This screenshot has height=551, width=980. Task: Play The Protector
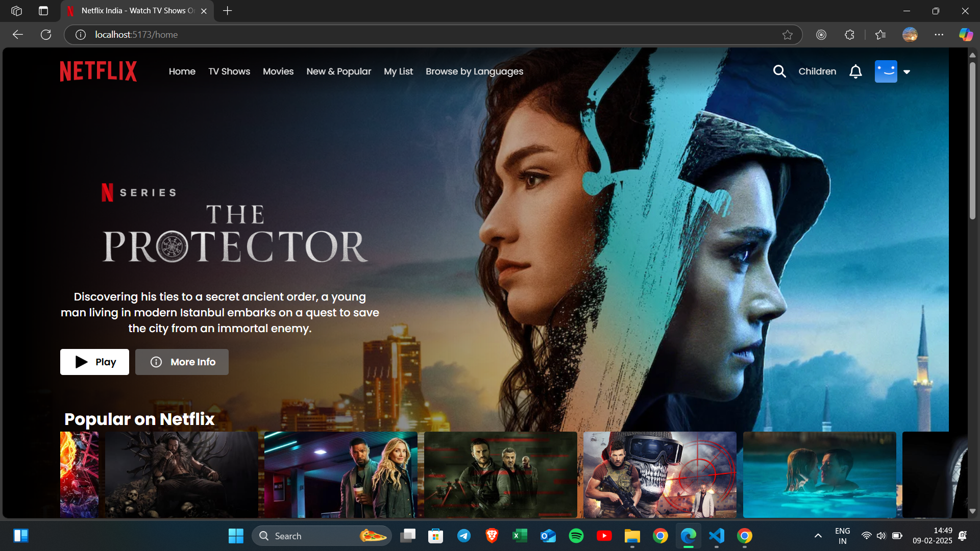[x=94, y=362]
